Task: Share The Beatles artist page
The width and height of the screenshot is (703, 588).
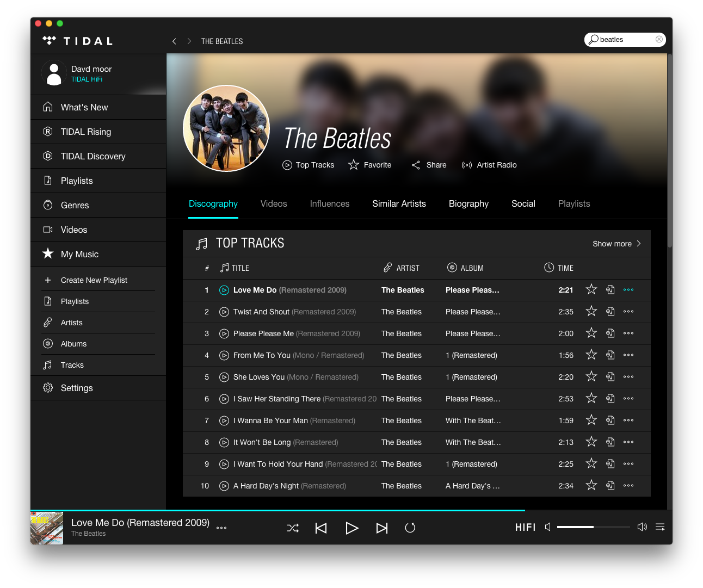Action: tap(429, 165)
